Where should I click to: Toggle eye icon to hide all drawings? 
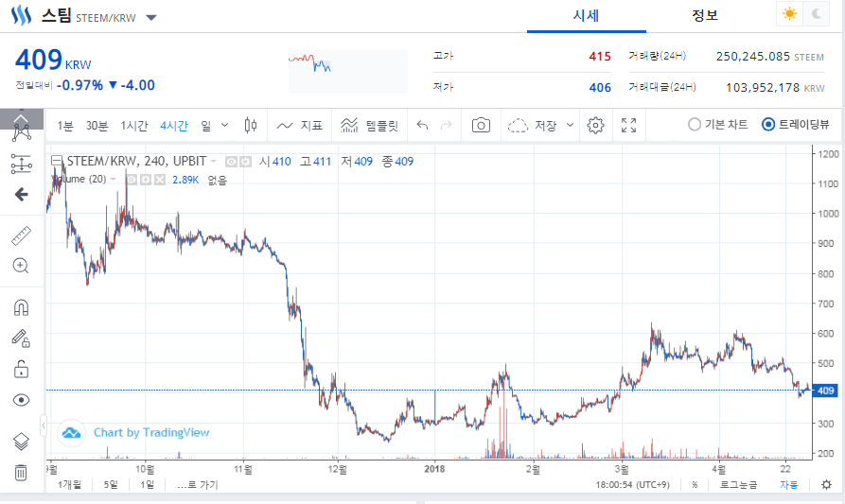21,400
